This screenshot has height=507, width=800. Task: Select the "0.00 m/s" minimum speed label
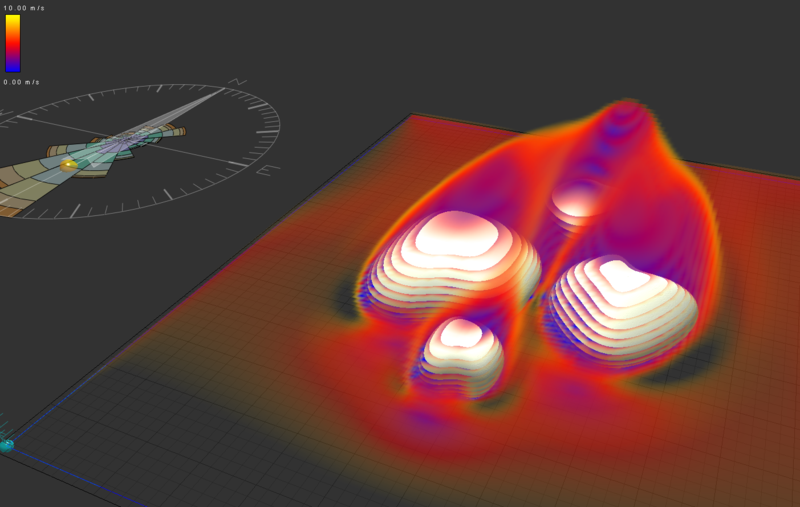21,82
